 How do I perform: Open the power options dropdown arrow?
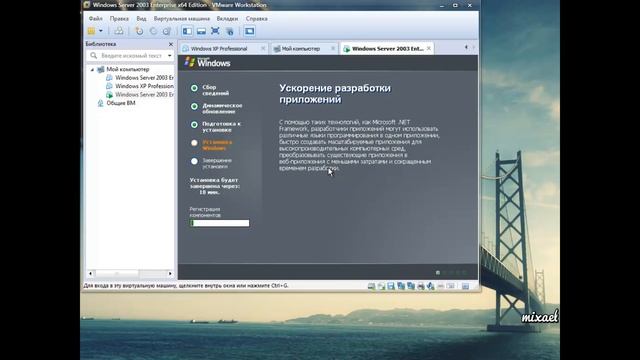[101, 31]
